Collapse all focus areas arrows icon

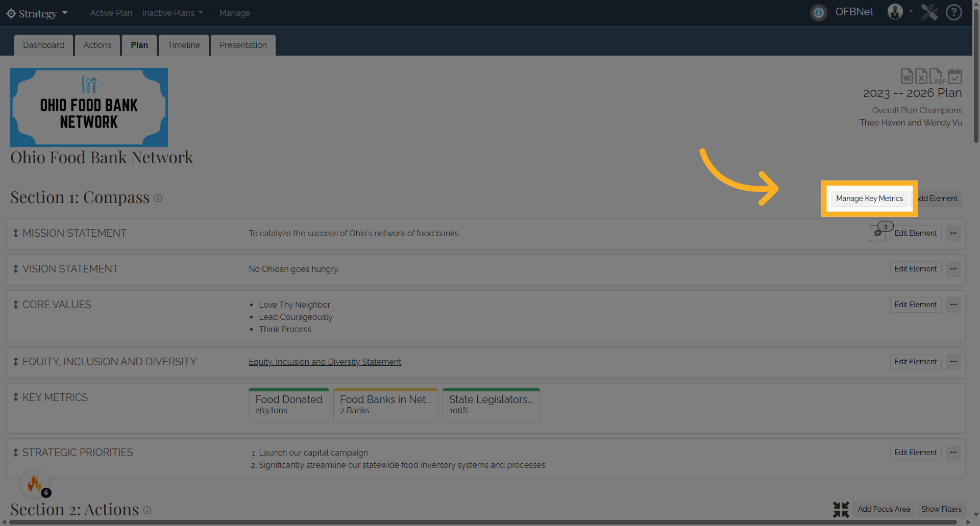pyautogui.click(x=841, y=509)
